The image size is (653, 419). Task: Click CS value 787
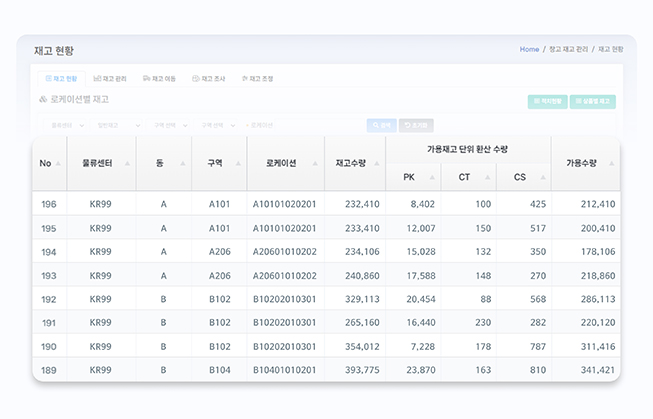click(x=538, y=347)
